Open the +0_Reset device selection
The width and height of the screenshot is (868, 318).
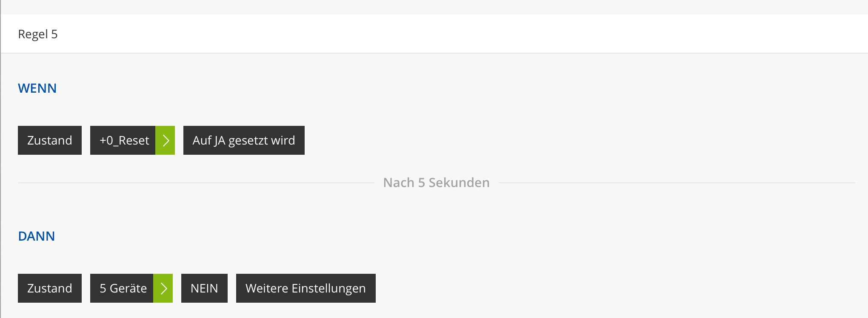123,140
